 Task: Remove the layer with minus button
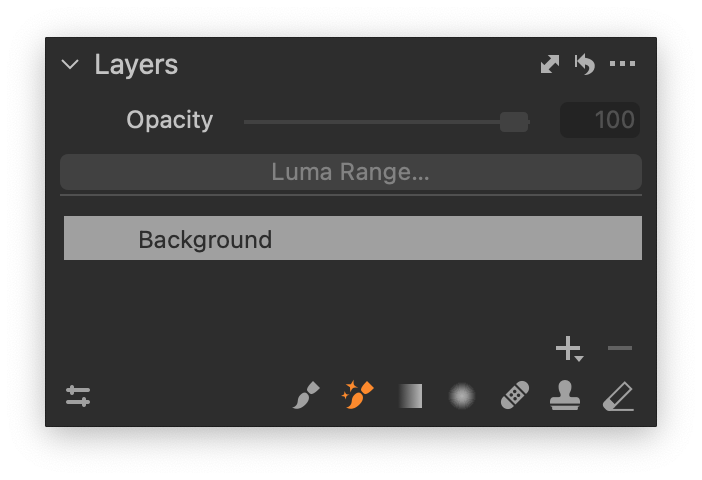coord(620,348)
